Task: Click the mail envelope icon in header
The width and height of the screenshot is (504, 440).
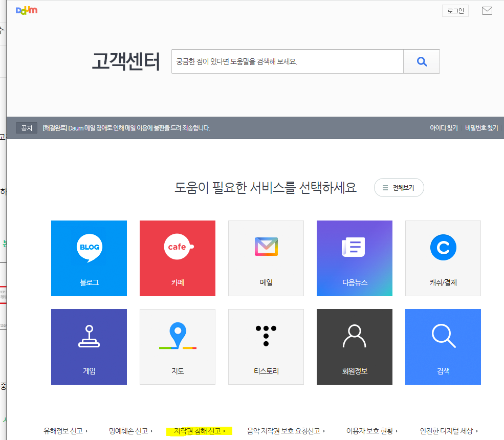Action: (487, 11)
